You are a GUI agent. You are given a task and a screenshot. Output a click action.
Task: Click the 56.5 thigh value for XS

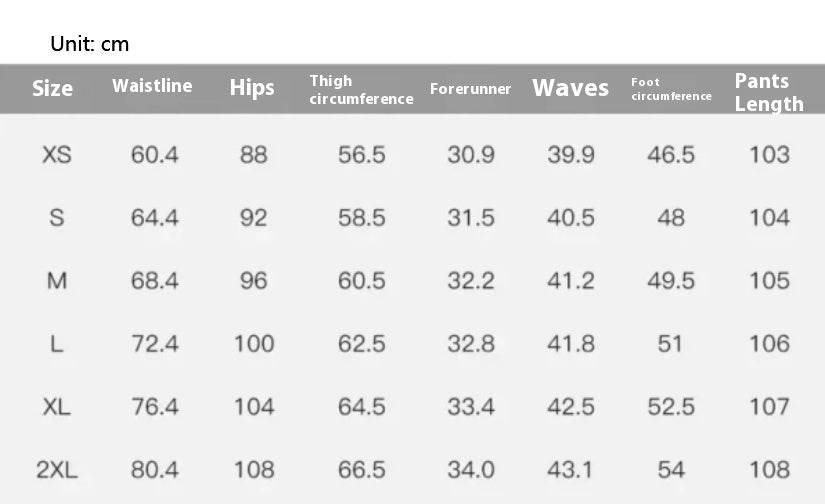click(x=361, y=155)
